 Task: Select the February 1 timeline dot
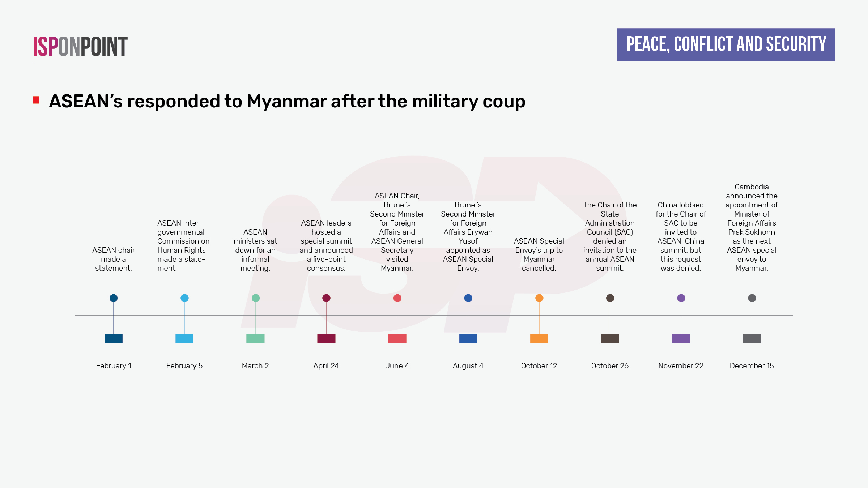pyautogui.click(x=114, y=298)
